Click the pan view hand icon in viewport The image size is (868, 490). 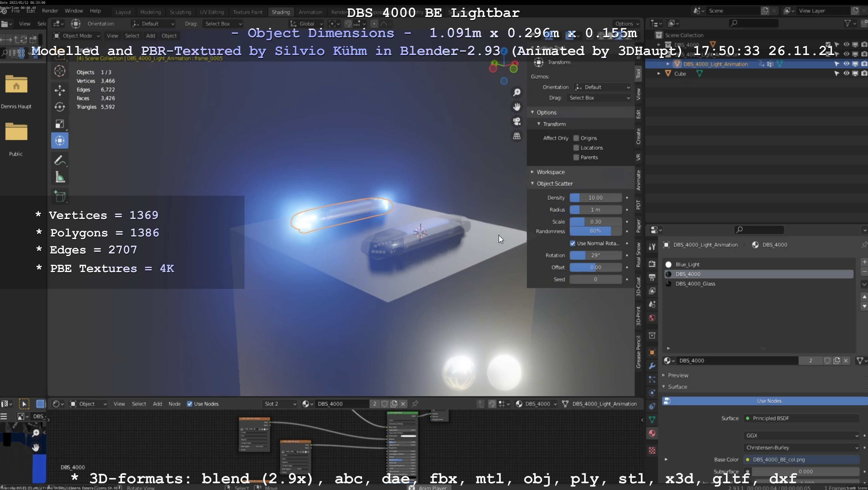coord(516,107)
